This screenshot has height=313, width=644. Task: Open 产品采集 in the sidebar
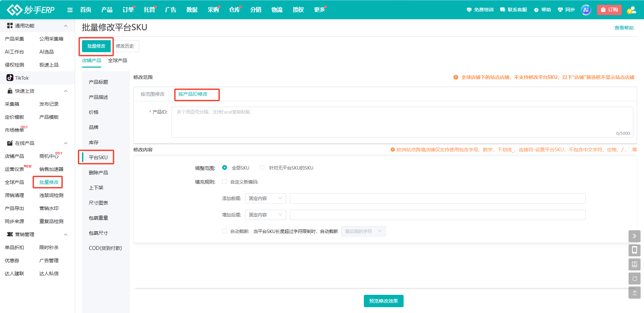click(14, 39)
